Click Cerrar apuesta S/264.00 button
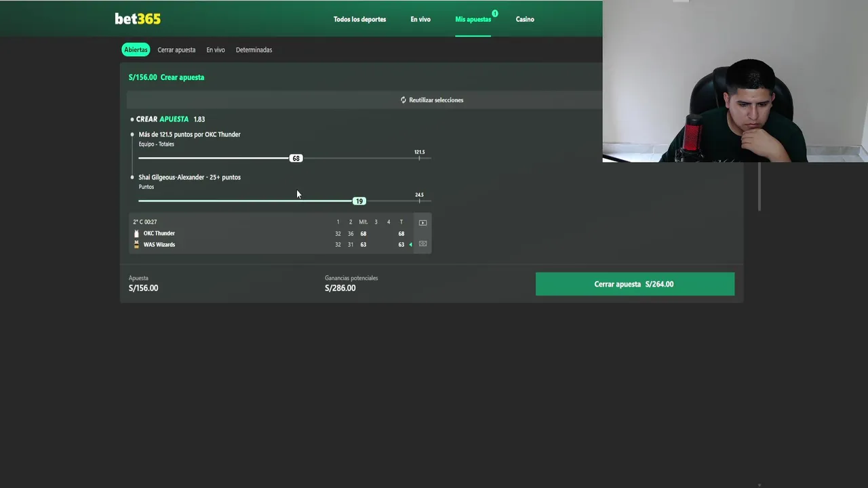This screenshot has width=868, height=488. coord(635,284)
